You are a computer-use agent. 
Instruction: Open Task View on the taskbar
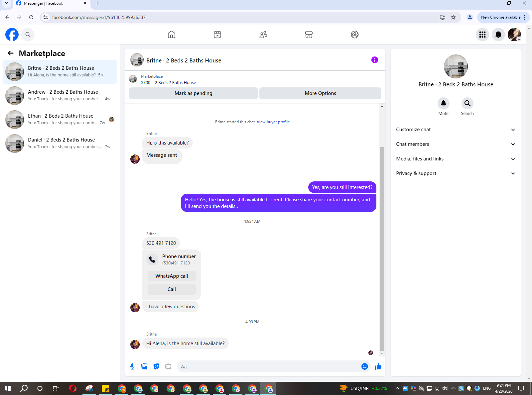tap(56, 388)
